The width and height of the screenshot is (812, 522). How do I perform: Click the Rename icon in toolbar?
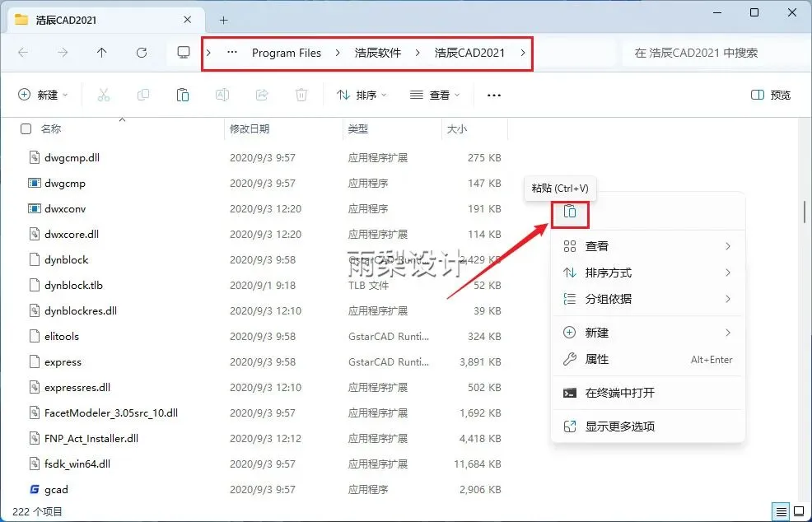pyautogui.click(x=222, y=95)
